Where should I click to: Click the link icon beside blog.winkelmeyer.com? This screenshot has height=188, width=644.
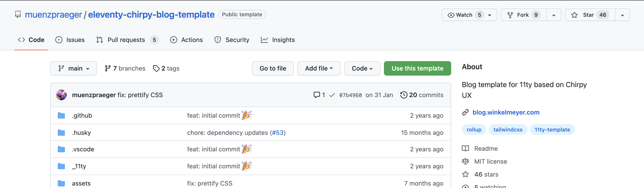tap(465, 113)
